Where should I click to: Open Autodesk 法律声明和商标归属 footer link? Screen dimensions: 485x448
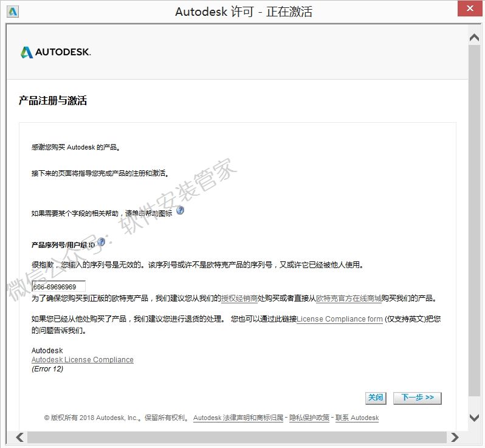coord(238,418)
